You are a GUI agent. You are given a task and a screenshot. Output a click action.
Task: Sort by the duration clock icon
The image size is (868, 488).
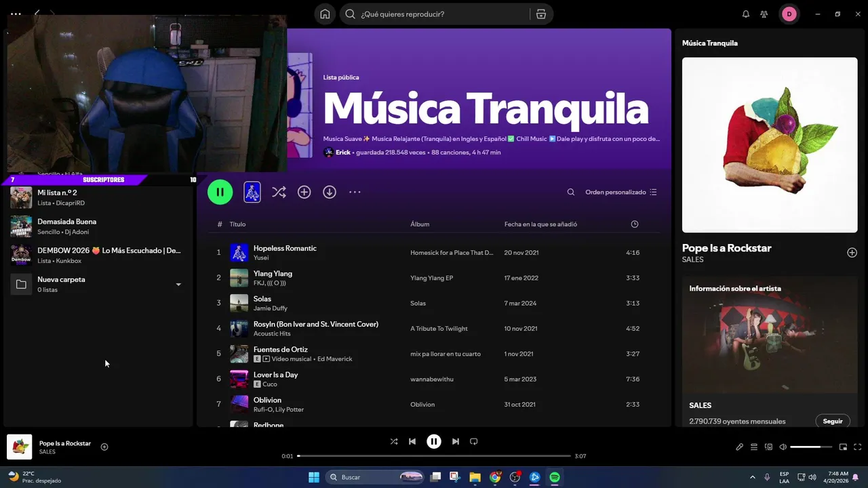635,224
